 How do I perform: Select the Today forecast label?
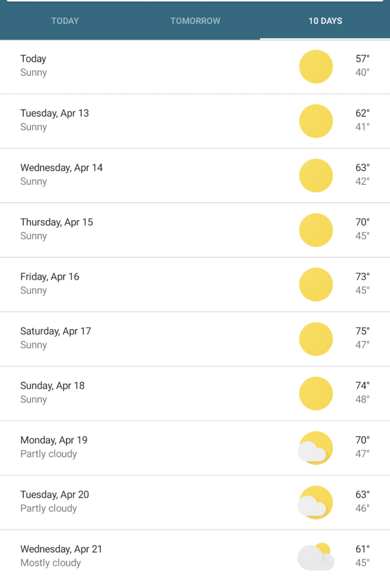click(x=33, y=59)
